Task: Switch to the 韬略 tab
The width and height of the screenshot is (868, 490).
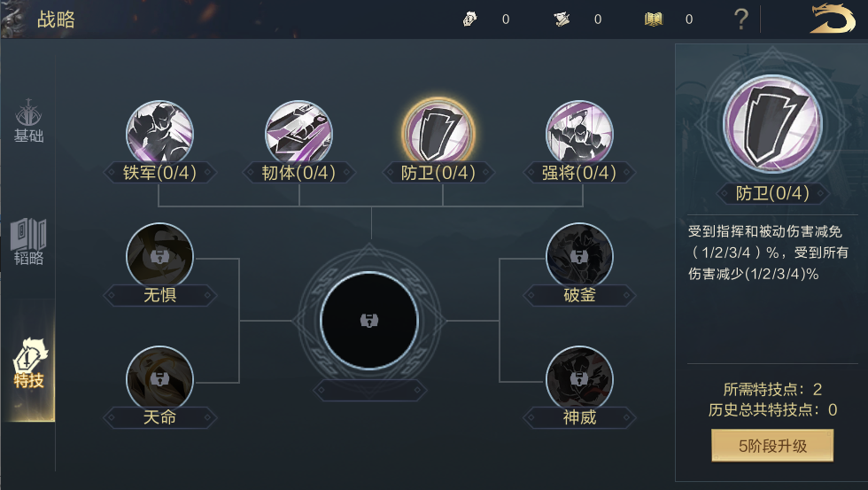Action: [x=28, y=242]
